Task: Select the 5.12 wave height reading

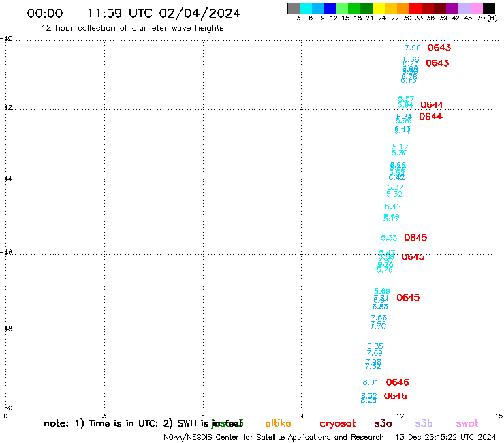Action: pyautogui.click(x=400, y=147)
